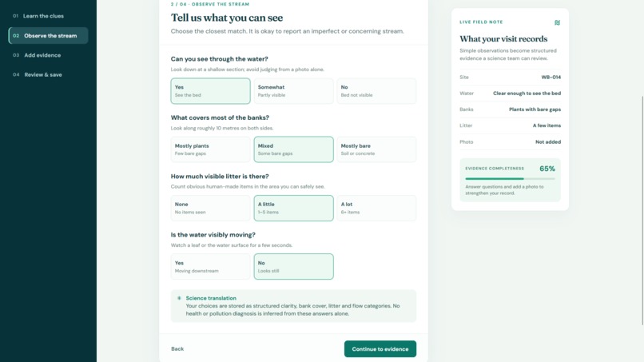This screenshot has height=362, width=644.
Task: Choose 'A little' 1–5 items litter option
Action: pyautogui.click(x=293, y=208)
